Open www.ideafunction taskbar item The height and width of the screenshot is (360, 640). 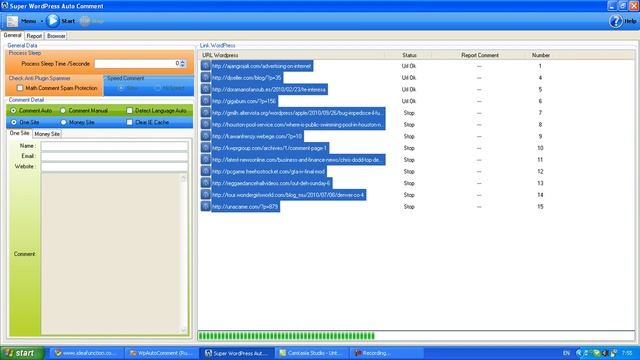[x=87, y=353]
